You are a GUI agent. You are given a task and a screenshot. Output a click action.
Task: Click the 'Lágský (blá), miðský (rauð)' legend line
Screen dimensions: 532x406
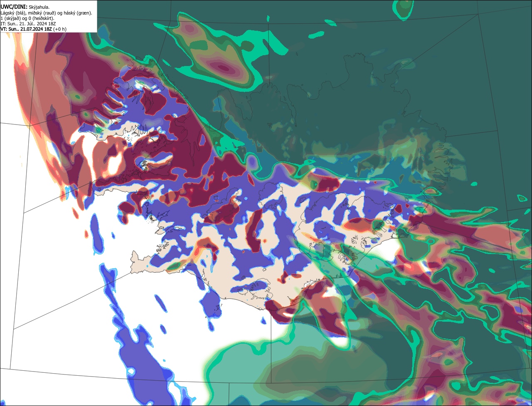[47, 13]
